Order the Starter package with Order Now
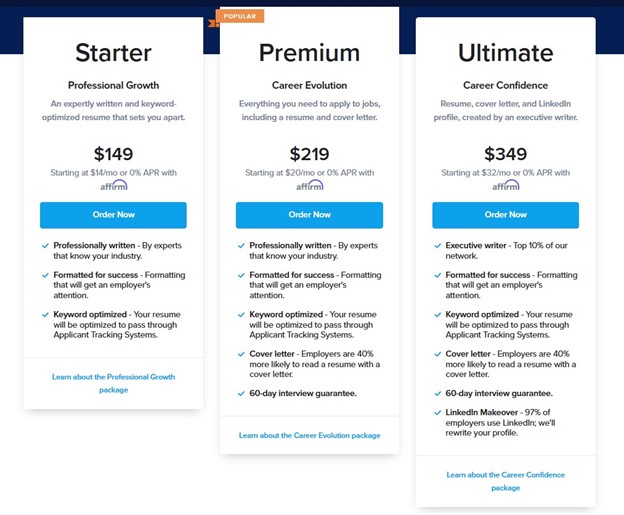 click(x=113, y=215)
